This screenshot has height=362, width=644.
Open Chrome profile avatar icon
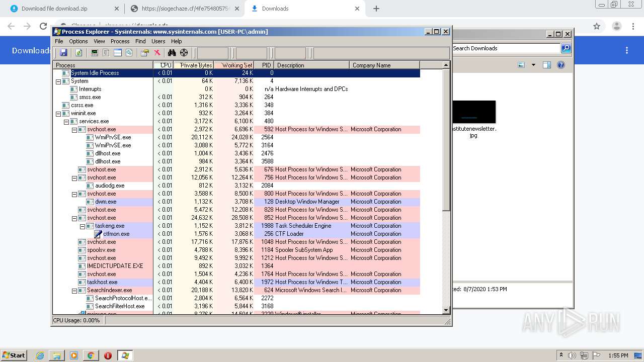(x=617, y=26)
